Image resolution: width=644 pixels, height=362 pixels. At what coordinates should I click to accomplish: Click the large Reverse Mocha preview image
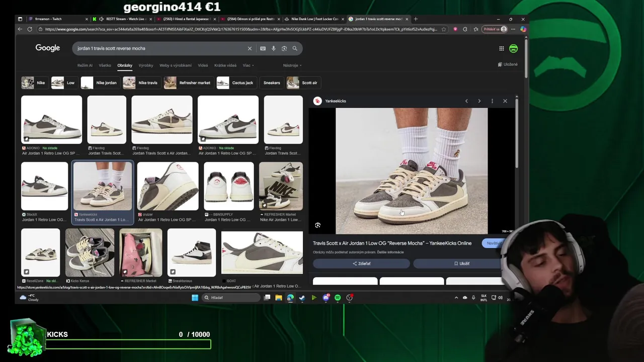[x=412, y=171]
